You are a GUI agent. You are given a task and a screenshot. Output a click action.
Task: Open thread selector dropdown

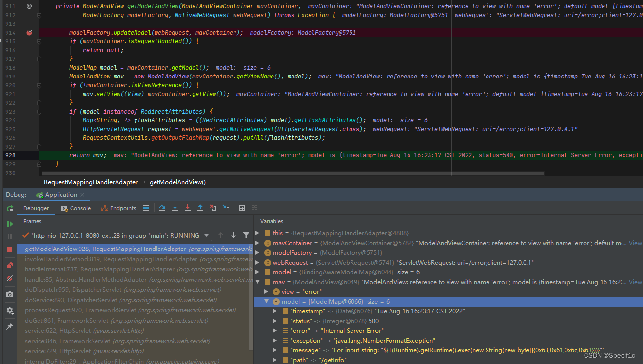tap(115, 235)
